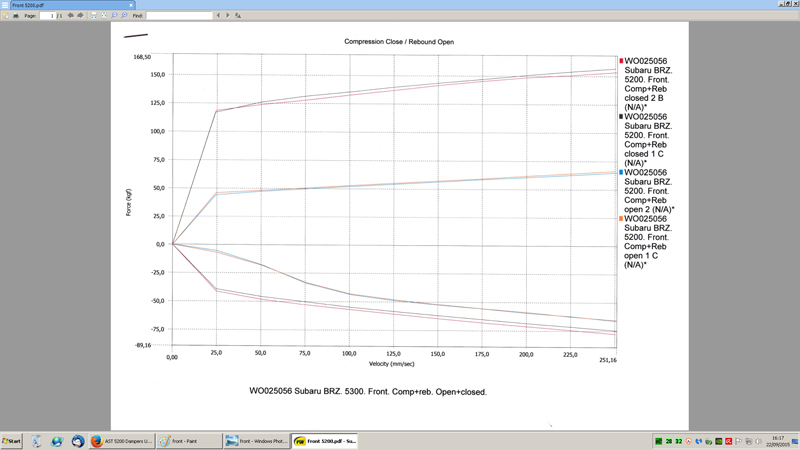
Task: Click the page number input box
Action: [x=48, y=16]
